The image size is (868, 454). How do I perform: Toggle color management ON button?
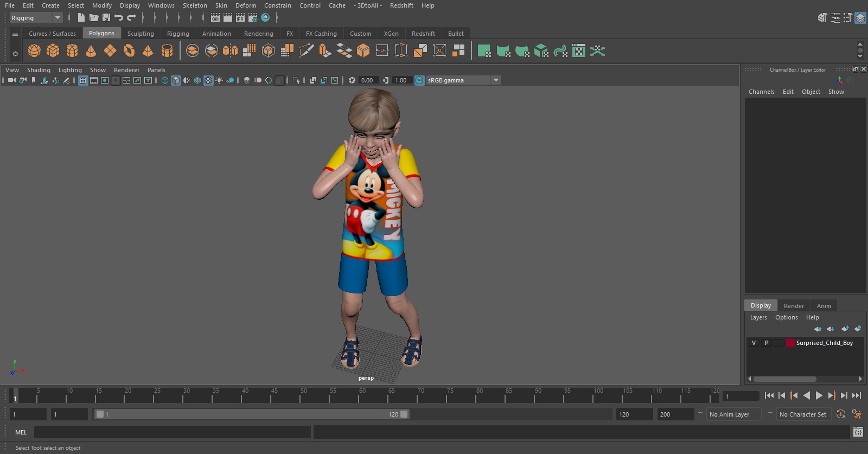(419, 80)
